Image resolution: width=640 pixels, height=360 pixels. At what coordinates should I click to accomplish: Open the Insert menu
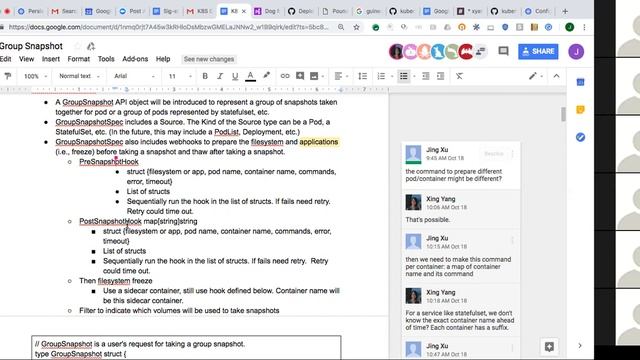click(51, 59)
